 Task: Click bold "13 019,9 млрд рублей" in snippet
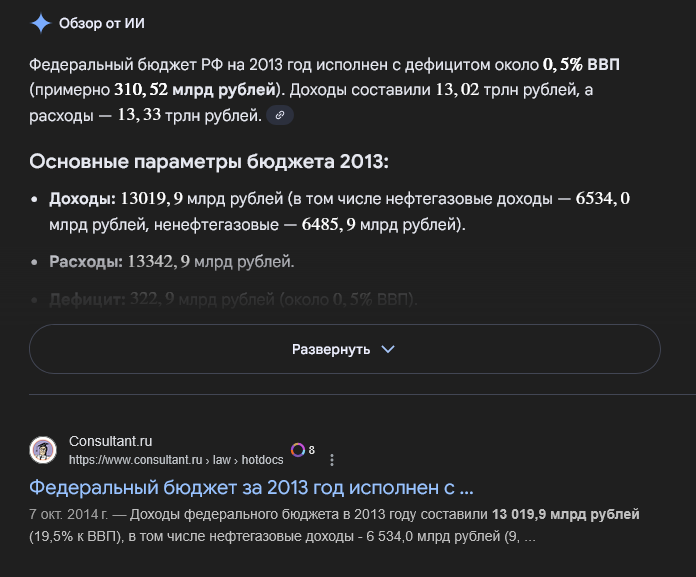click(565, 514)
